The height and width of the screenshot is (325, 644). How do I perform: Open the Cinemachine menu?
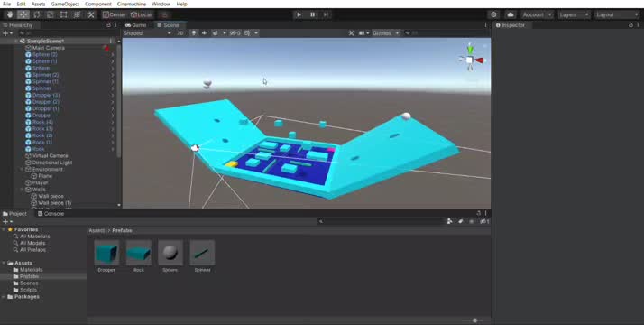tap(132, 4)
